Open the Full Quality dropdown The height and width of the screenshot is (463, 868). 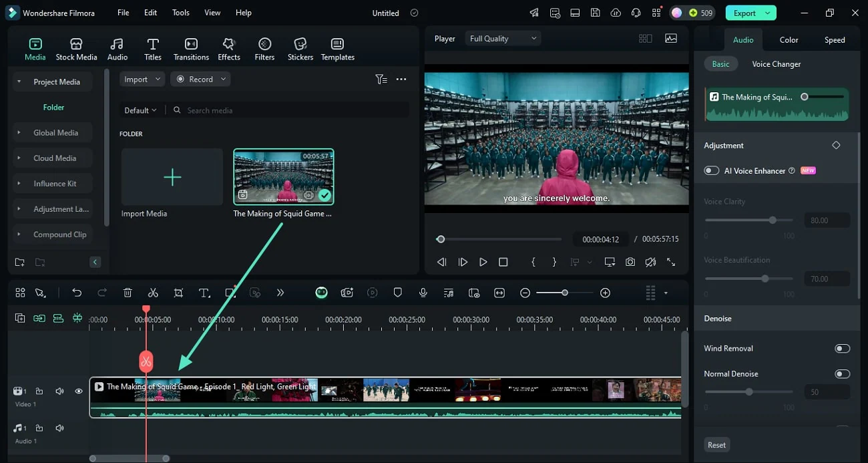(x=503, y=39)
